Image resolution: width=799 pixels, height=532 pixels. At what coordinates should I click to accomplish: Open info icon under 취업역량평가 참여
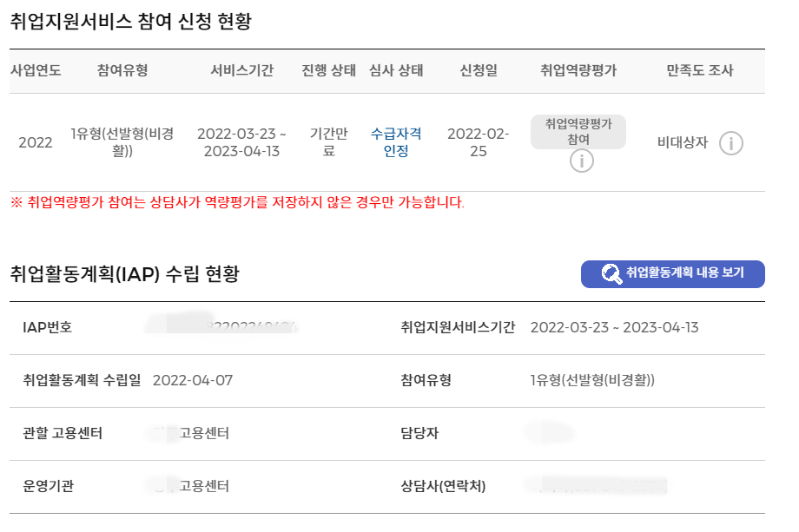(581, 161)
